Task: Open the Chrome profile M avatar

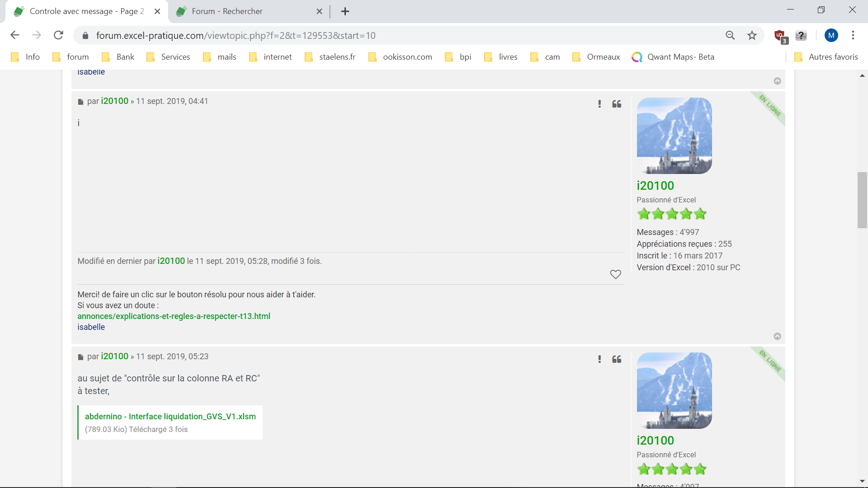Action: [831, 35]
